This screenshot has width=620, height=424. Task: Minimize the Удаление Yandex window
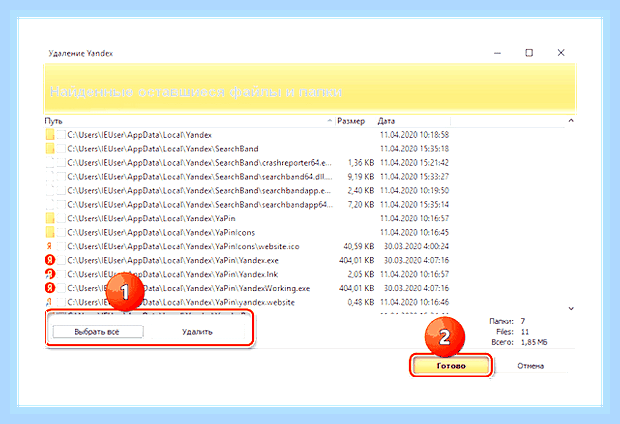[x=497, y=53]
